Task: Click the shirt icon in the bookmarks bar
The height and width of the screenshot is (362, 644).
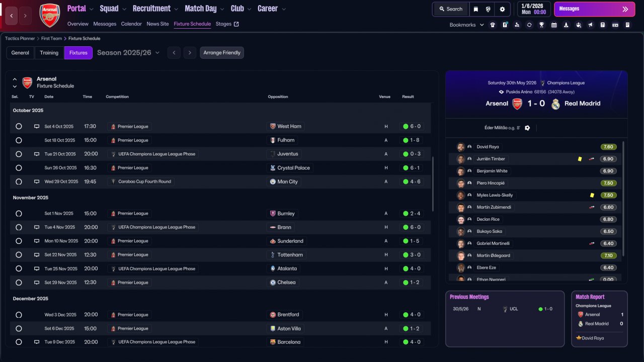Action: click(x=493, y=25)
